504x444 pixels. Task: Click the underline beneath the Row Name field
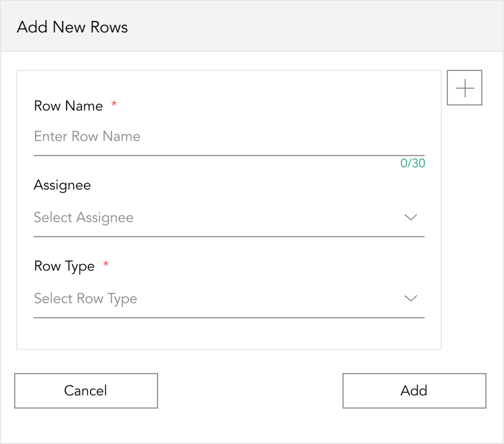(229, 155)
